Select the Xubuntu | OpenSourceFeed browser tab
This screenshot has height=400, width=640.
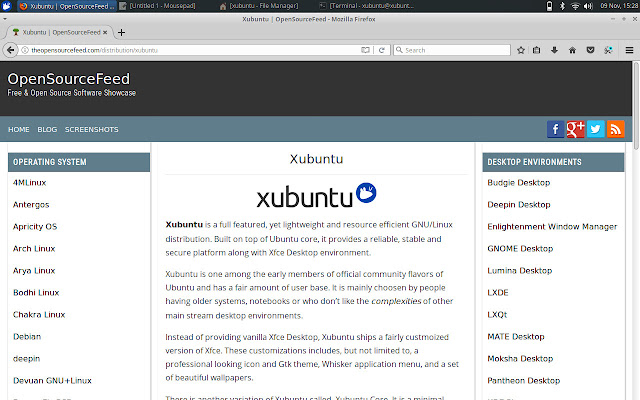point(60,32)
